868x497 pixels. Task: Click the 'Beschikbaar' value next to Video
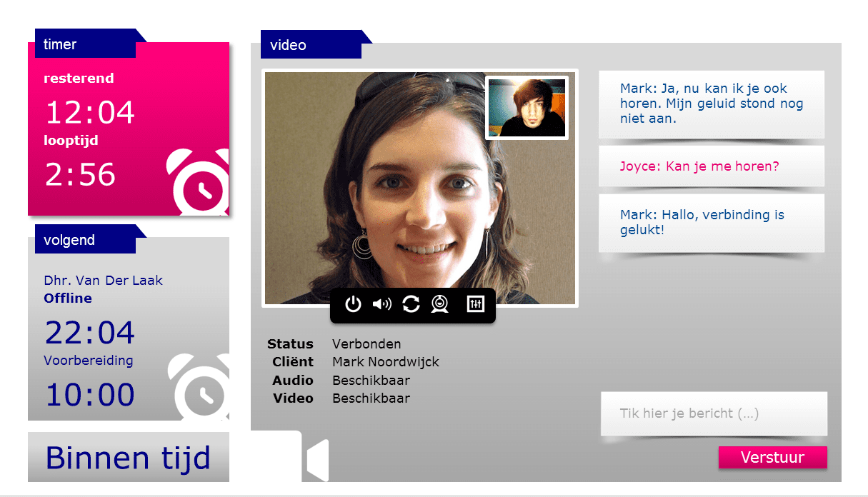click(371, 398)
